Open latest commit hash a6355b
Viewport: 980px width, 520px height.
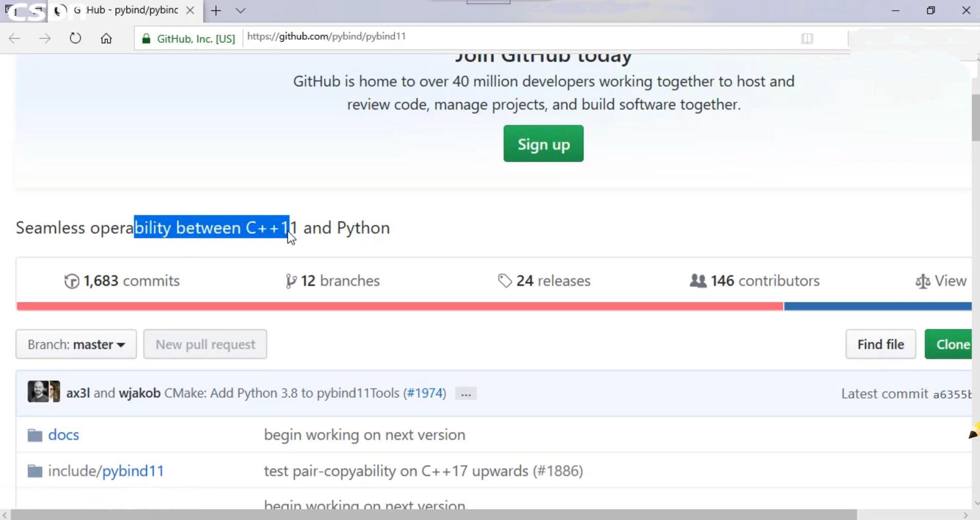click(952, 394)
